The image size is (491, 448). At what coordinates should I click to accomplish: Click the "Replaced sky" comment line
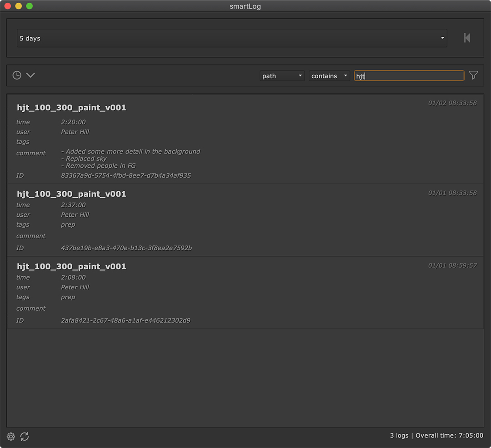point(86,159)
